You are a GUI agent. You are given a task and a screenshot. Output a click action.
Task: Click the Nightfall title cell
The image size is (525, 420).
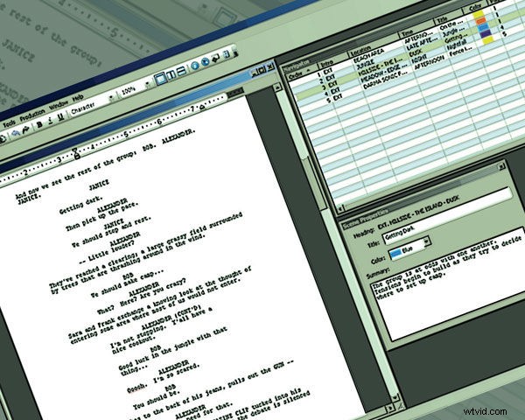click(457, 45)
